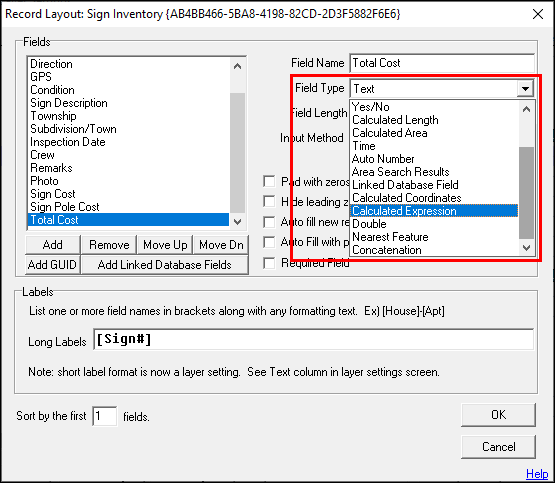This screenshot has width=555, height=483.
Task: Click into the Field Name input
Action: 442,63
